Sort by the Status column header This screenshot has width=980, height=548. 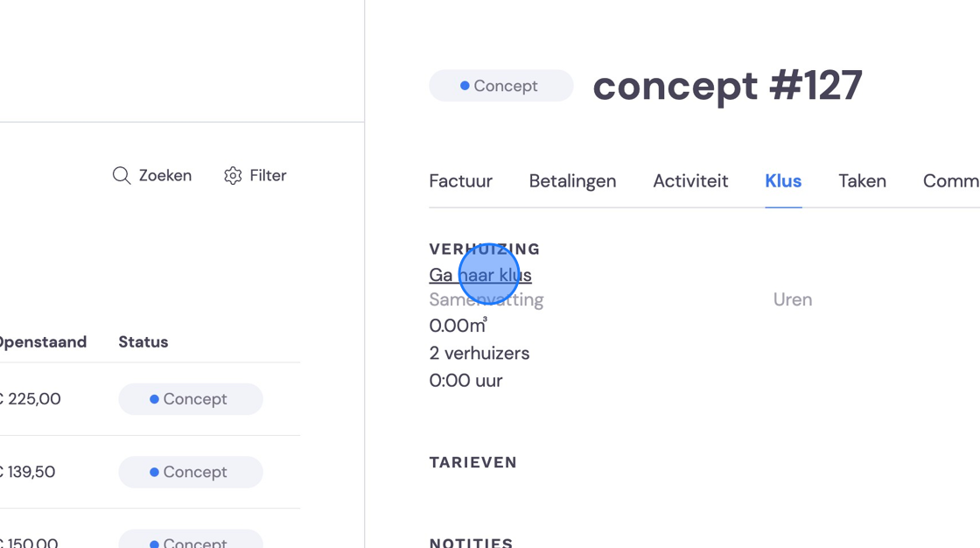[x=143, y=342]
